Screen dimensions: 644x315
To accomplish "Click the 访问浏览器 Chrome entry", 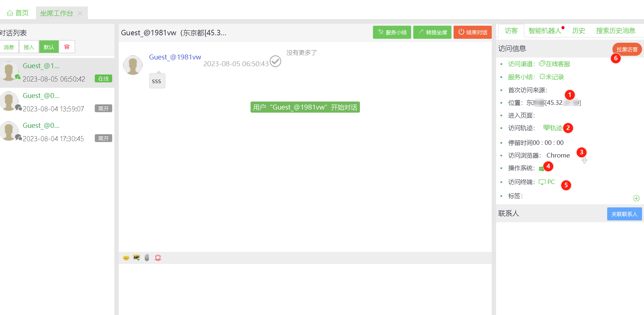I will 539,156.
